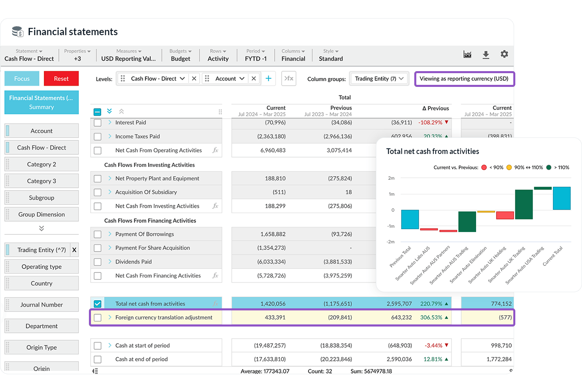This screenshot has width=582, height=392.
Task: Check the Interest Paid row checkbox
Action: pyautogui.click(x=97, y=122)
